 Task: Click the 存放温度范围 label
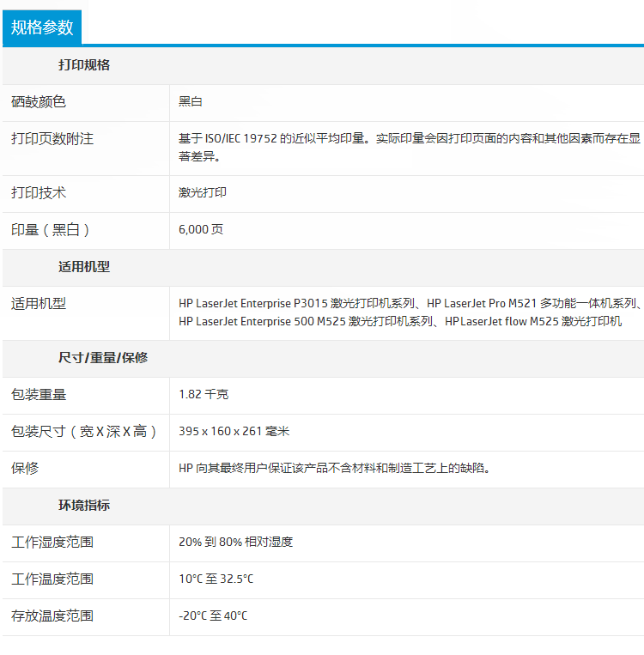[52, 616]
